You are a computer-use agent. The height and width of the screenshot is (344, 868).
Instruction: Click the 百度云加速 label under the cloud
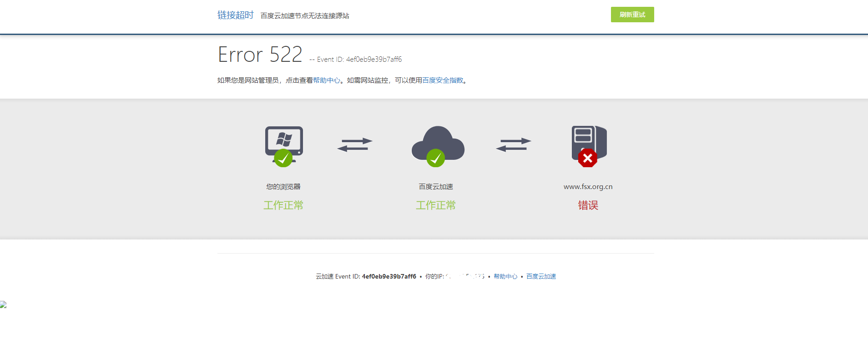(436, 187)
